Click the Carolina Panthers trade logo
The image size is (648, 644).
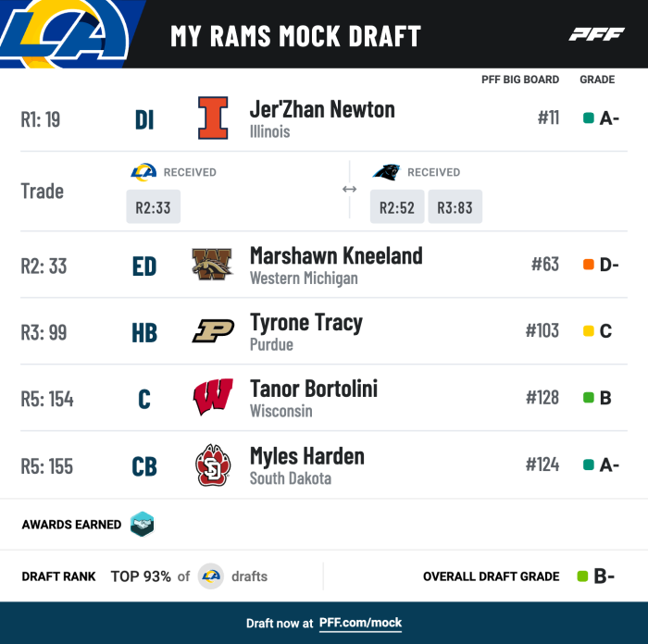coord(386,172)
